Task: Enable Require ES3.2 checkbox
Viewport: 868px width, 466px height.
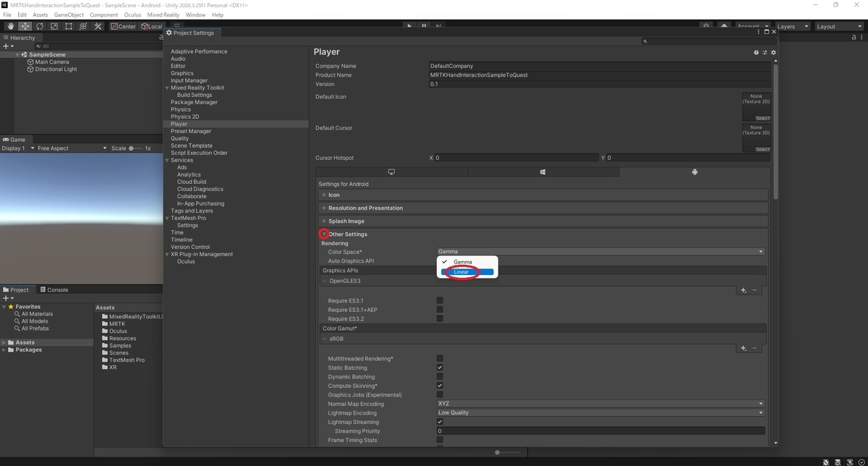Action: pyautogui.click(x=440, y=319)
